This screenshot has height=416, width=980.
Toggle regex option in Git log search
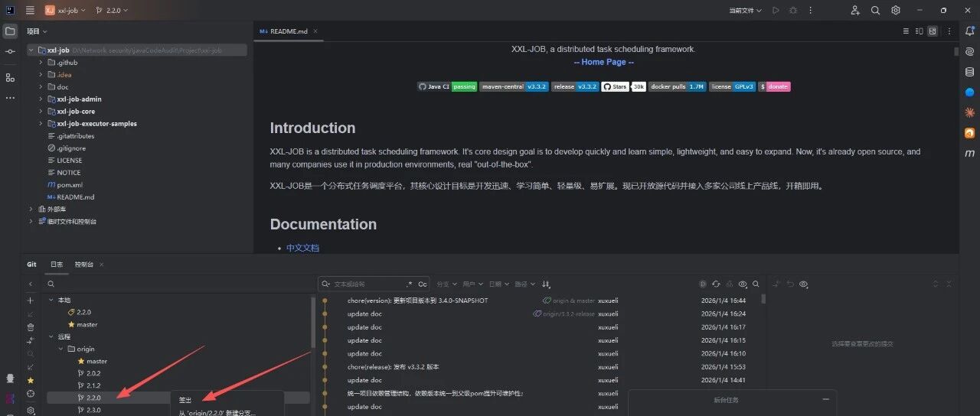(x=409, y=284)
